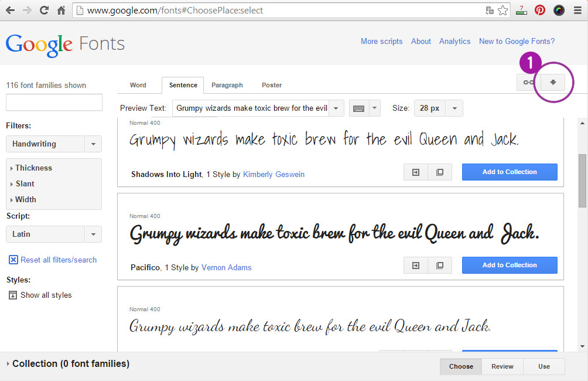The image size is (588, 381).
Task: Click Shadows Into Light pop-out icon
Action: [x=440, y=172]
